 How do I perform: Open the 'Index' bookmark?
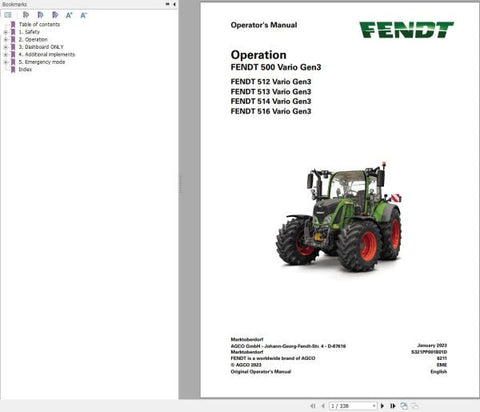(x=25, y=69)
